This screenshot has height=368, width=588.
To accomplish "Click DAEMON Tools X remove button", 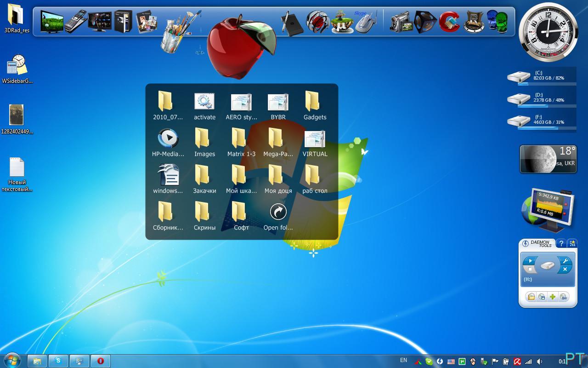I will coord(565,269).
